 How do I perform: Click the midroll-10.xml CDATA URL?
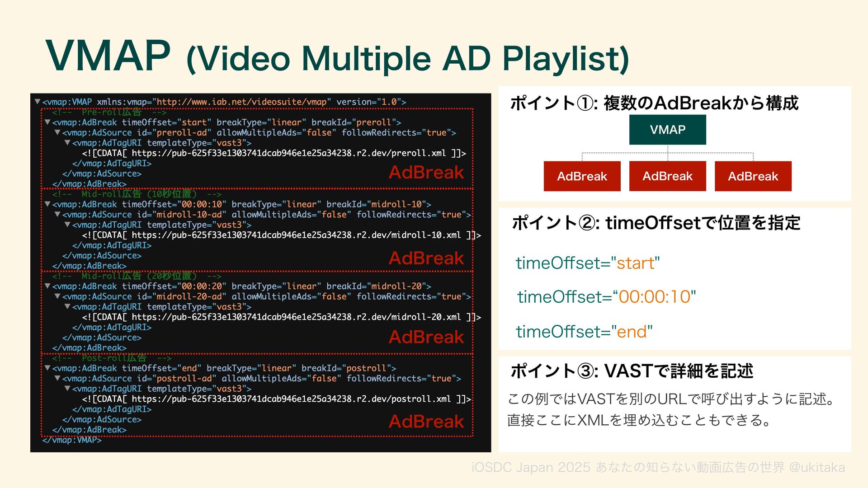click(x=296, y=235)
